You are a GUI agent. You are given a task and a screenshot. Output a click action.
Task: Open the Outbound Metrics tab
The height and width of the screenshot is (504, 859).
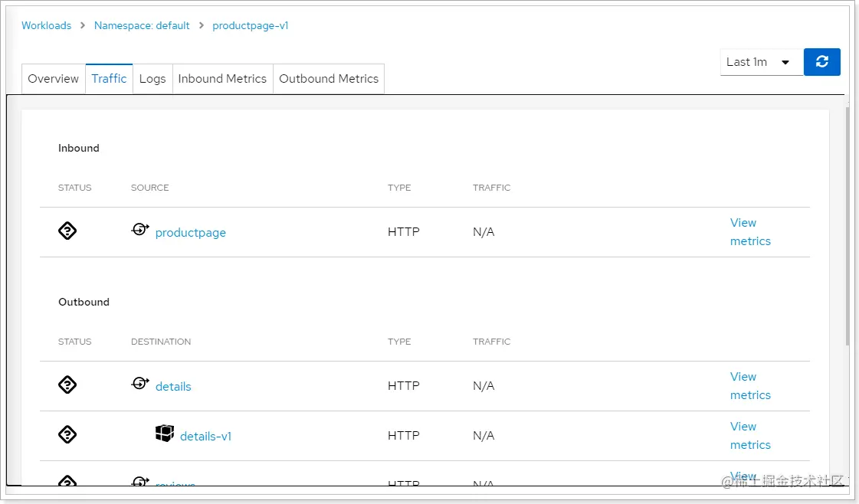click(329, 79)
